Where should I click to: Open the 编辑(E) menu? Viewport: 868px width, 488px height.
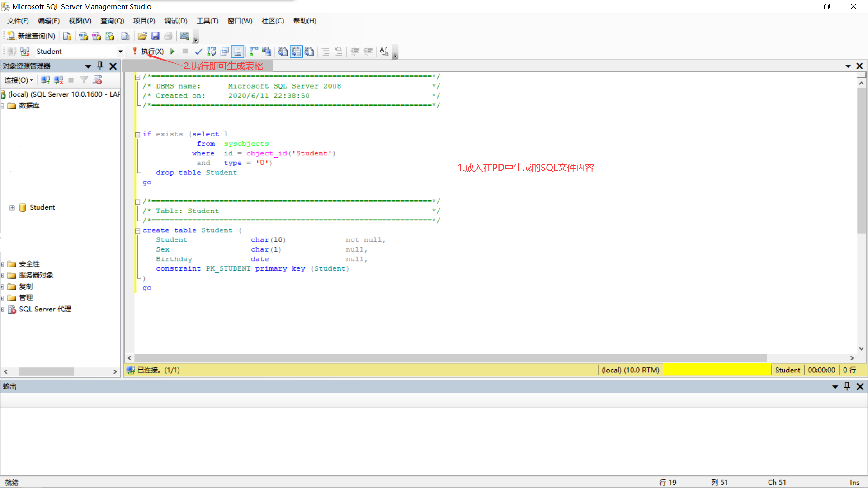coord(48,21)
